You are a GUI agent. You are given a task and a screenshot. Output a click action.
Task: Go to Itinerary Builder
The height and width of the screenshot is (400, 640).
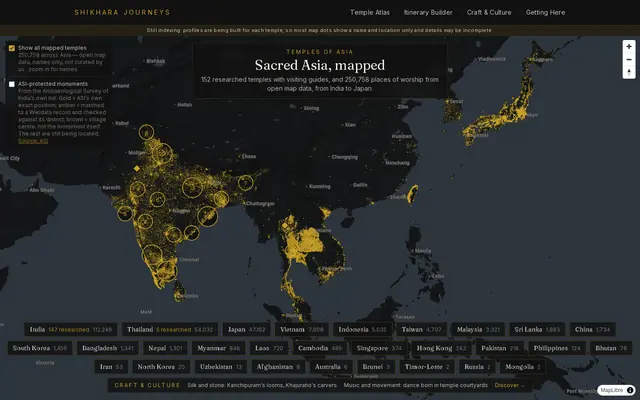click(x=428, y=12)
